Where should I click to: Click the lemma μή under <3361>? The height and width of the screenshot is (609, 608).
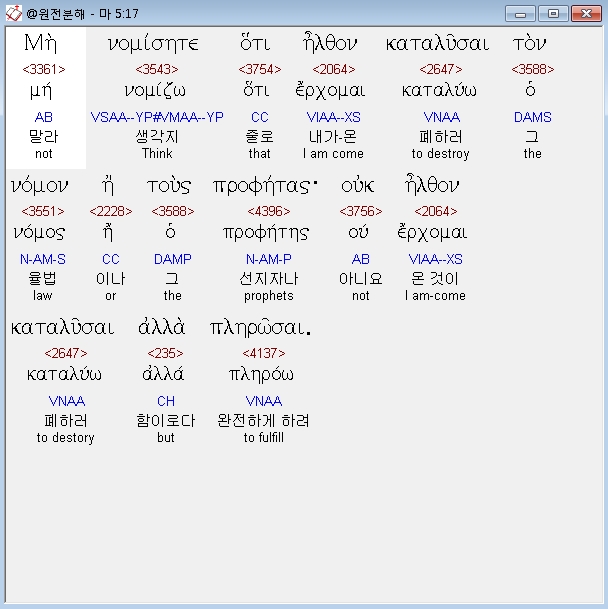point(41,91)
